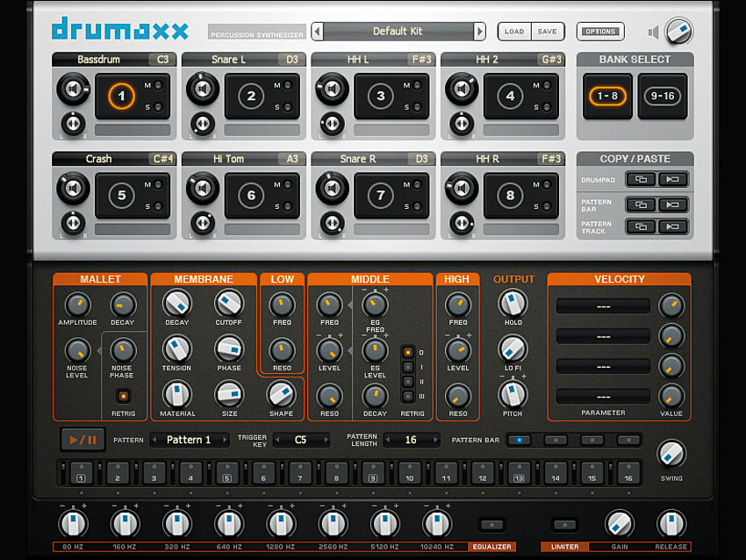Click the Membrane Shape knob
Viewport: 746px width, 560px height.
[281, 394]
